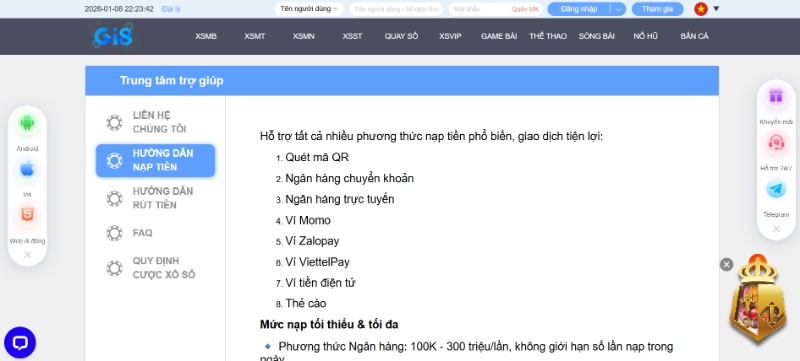Image resolution: width=800 pixels, height=361 pixels.
Task: Open the Telegram icon
Action: click(776, 189)
